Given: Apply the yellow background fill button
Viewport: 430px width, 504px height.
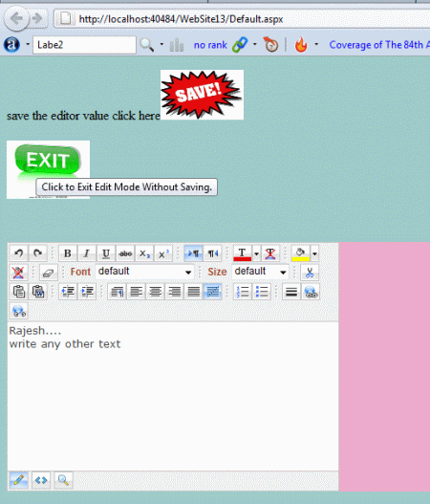Looking at the screenshot, I should [x=300, y=253].
